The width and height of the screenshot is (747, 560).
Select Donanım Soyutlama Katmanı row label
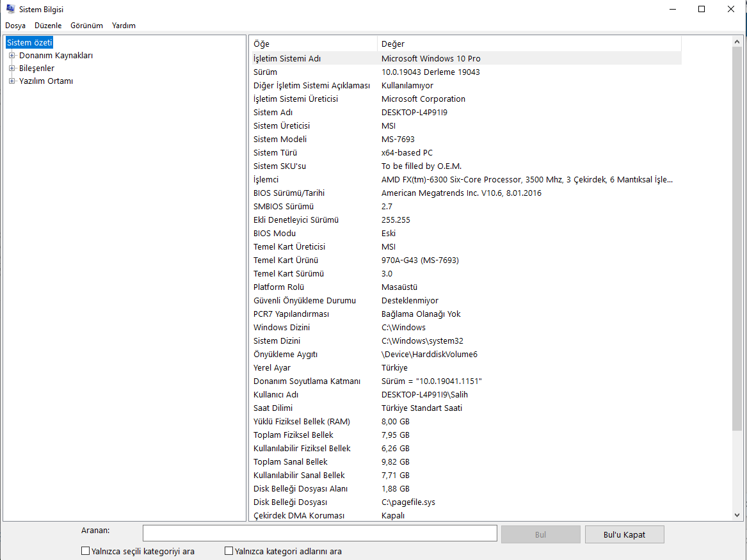307,381
